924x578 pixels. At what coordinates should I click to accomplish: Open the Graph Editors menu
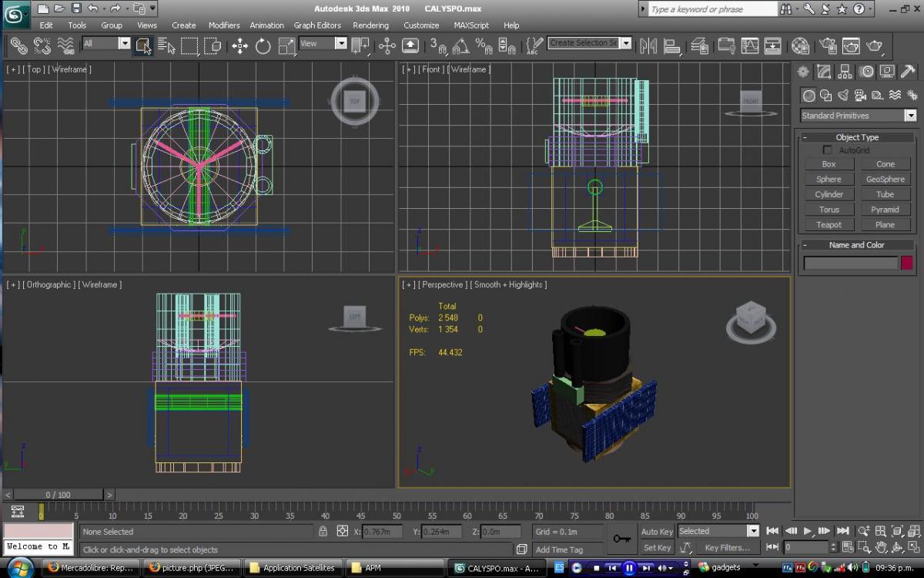(x=317, y=25)
